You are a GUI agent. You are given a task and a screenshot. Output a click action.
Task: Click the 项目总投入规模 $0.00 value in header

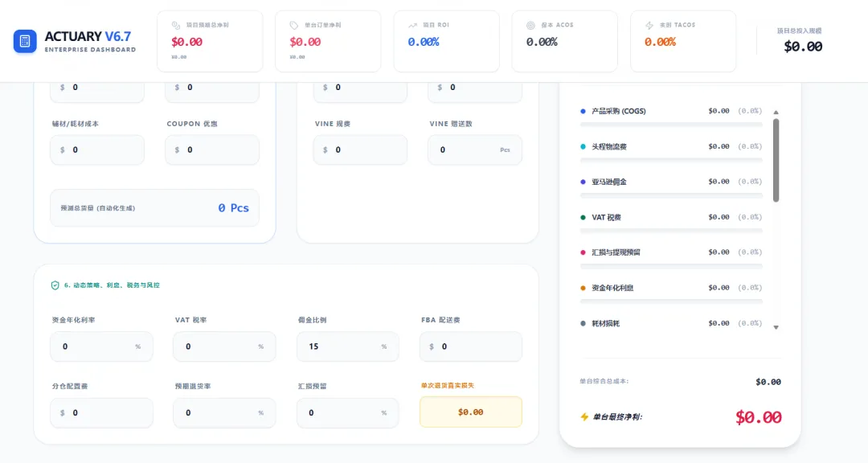[803, 47]
